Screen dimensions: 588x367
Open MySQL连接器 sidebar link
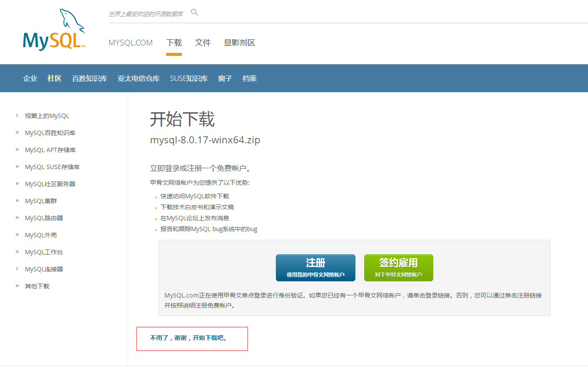(x=44, y=269)
